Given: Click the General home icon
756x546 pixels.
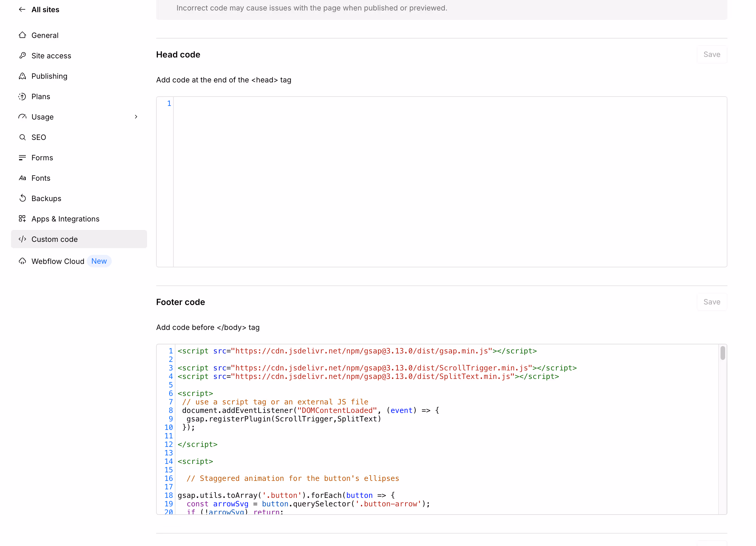Looking at the screenshot, I should click(22, 35).
